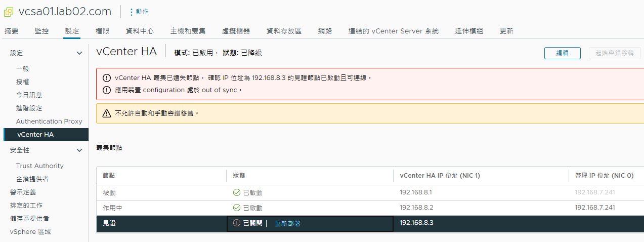Select the 設定 tab

72,31
